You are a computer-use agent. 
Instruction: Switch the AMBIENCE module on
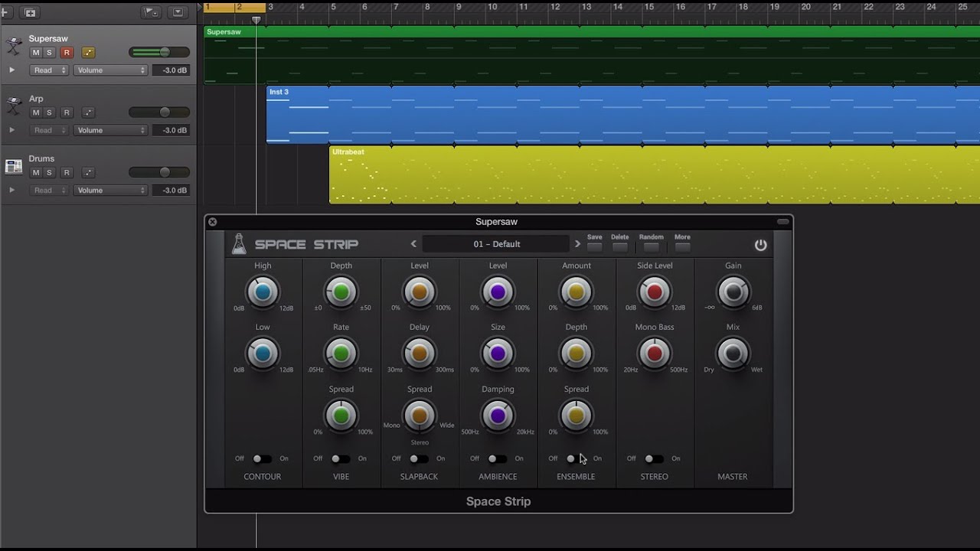click(497, 459)
